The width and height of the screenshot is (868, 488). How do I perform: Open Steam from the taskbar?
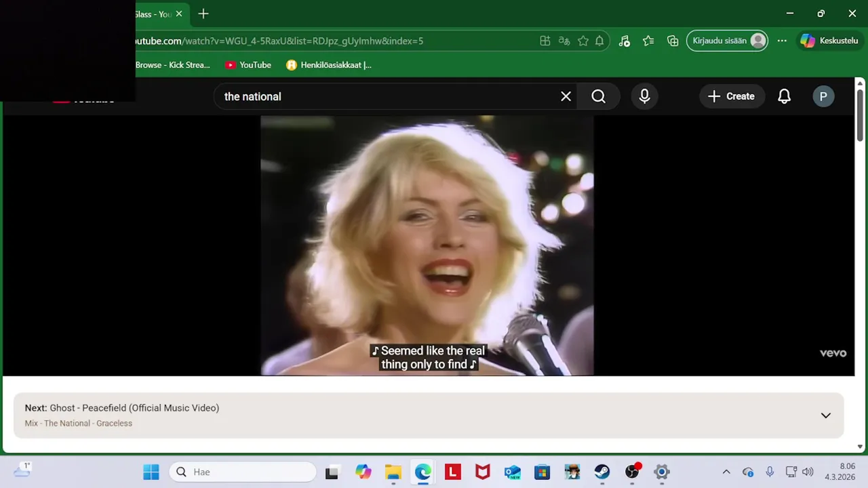[602, 472]
